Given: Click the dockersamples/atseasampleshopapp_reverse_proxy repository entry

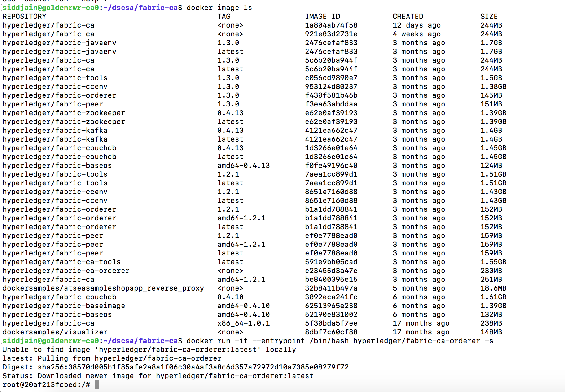Looking at the screenshot, I should 103,288.
